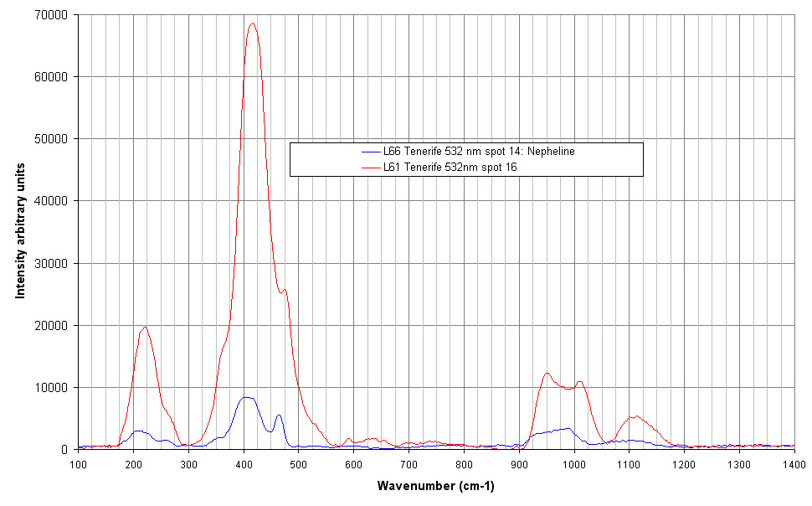Click the blue peak near wavenumber 463
Image resolution: width=812 pixels, height=506 pixels.
tap(279, 415)
